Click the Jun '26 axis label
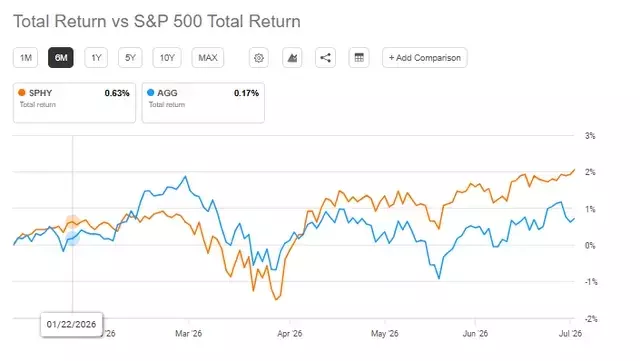This screenshot has height=361, width=640. [476, 334]
